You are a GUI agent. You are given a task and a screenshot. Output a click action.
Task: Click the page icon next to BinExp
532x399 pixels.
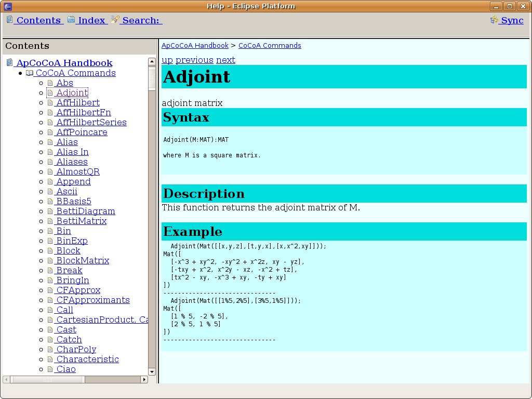[50, 241]
